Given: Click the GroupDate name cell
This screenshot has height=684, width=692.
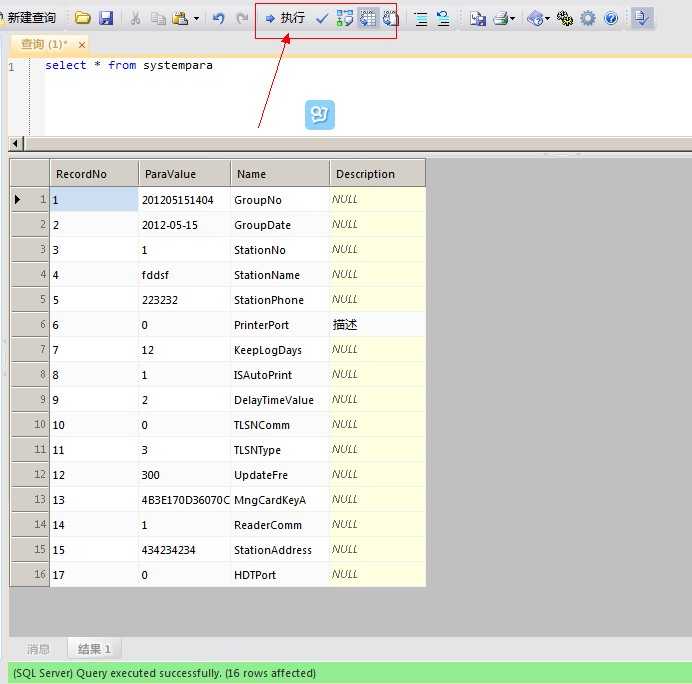Looking at the screenshot, I should pos(280,225).
